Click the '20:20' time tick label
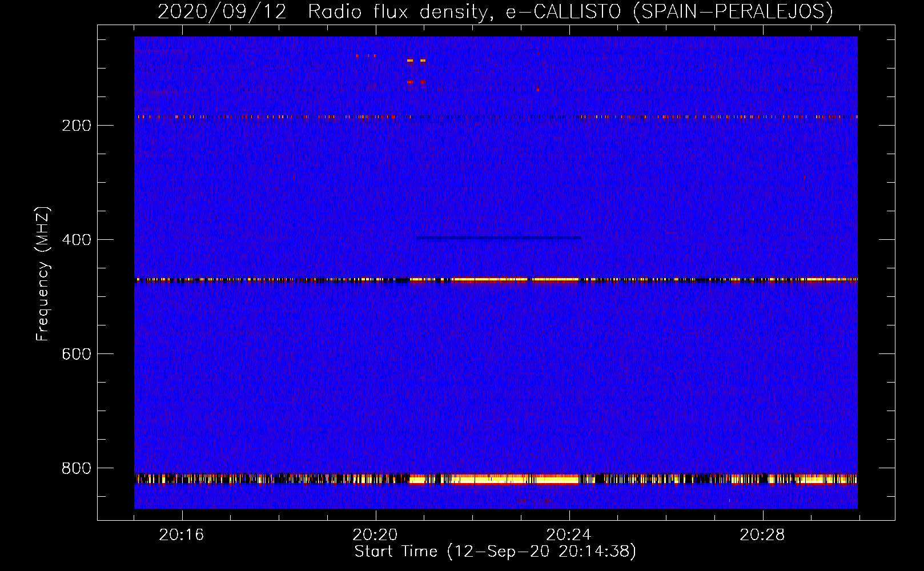 375,535
